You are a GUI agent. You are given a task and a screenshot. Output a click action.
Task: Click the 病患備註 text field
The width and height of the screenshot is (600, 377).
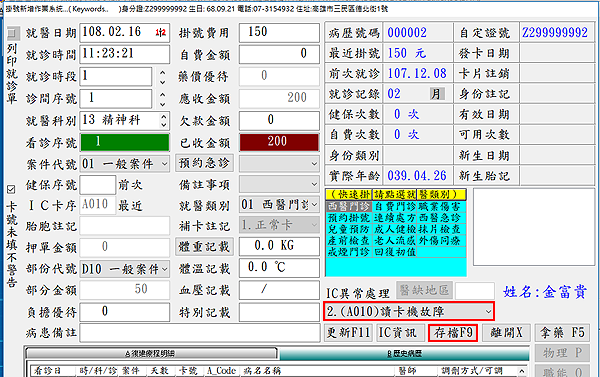pos(199,333)
